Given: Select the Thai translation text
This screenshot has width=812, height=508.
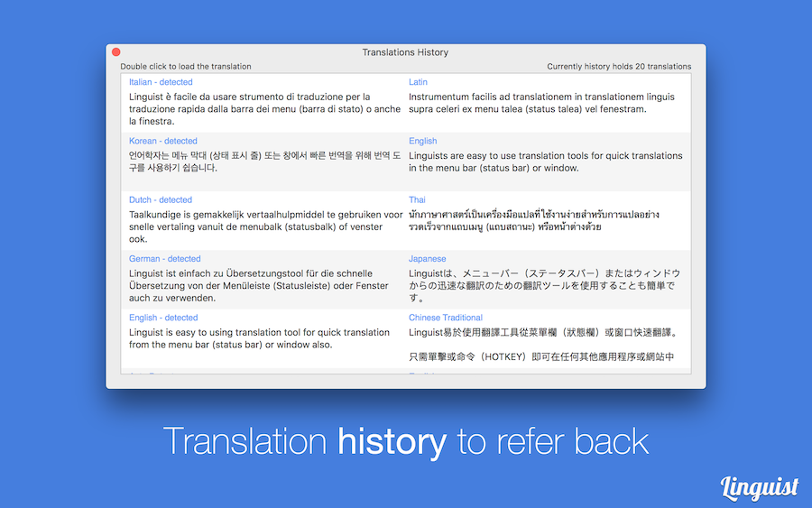Looking at the screenshot, I should click(534, 220).
